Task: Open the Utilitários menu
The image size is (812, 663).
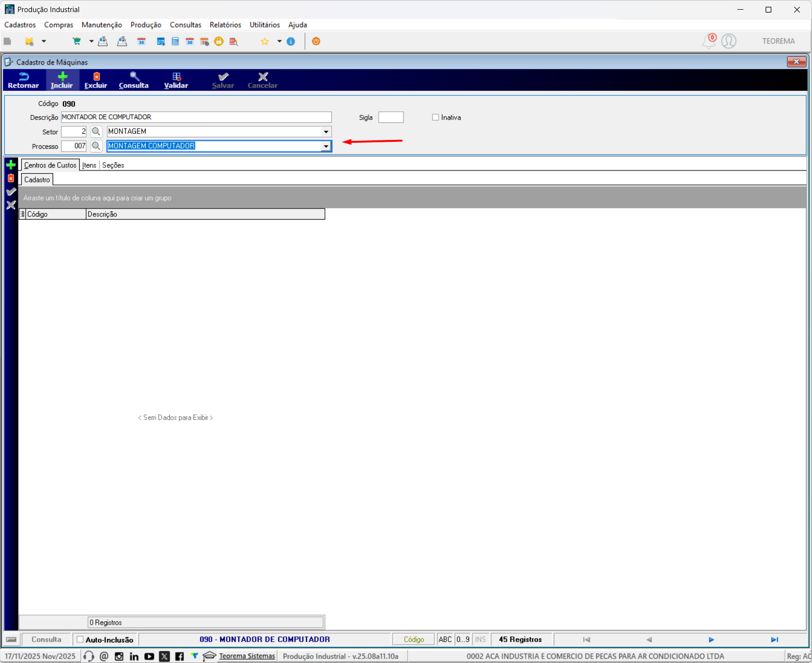Action: click(x=265, y=25)
